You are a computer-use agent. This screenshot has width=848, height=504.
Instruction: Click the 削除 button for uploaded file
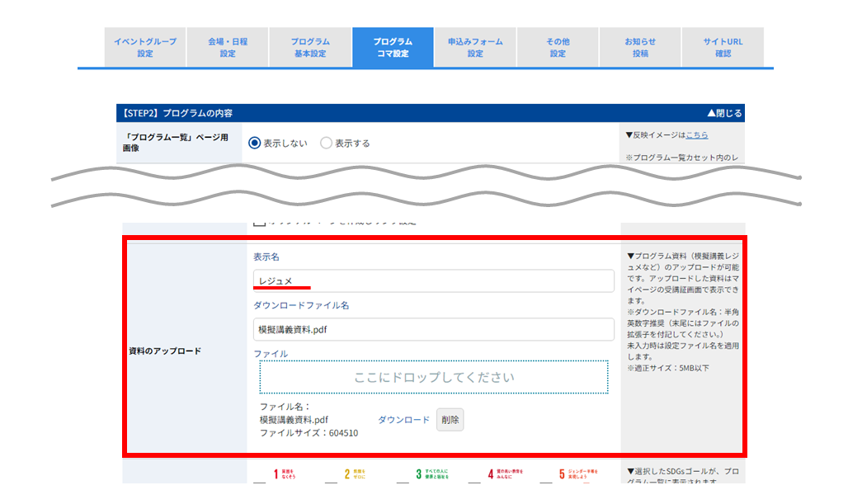click(x=450, y=420)
